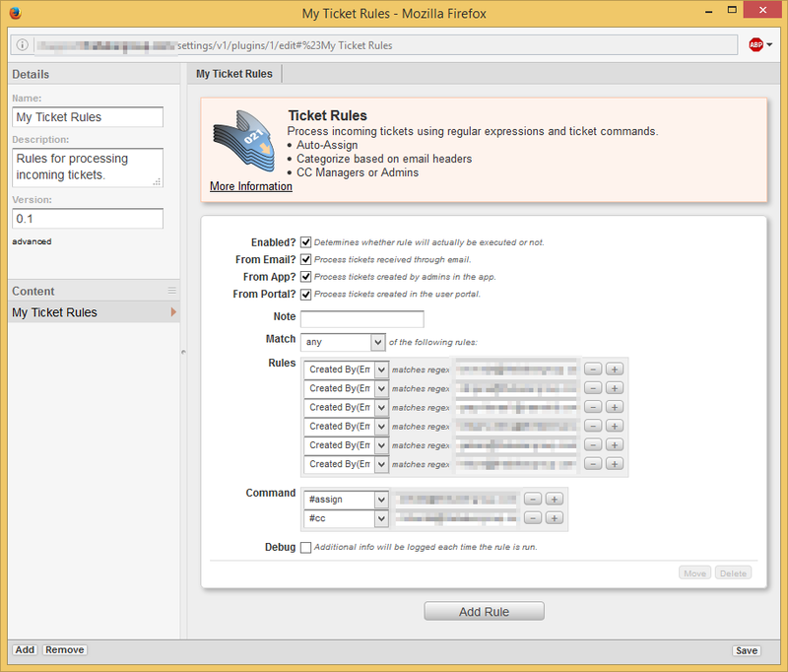Switch to the My Ticket Rules tab
This screenshot has height=672, width=788.
coord(236,73)
